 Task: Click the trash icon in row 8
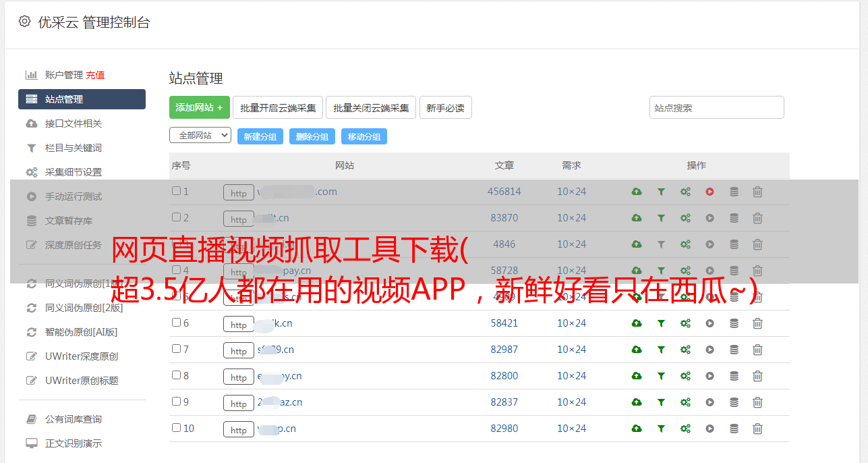(x=757, y=376)
